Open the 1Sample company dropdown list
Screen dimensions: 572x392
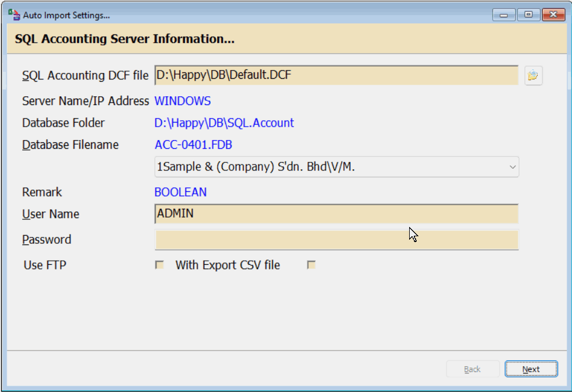click(512, 167)
